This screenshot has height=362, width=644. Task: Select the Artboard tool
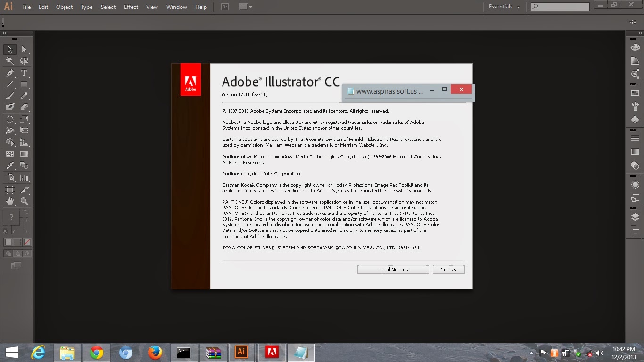tap(10, 190)
